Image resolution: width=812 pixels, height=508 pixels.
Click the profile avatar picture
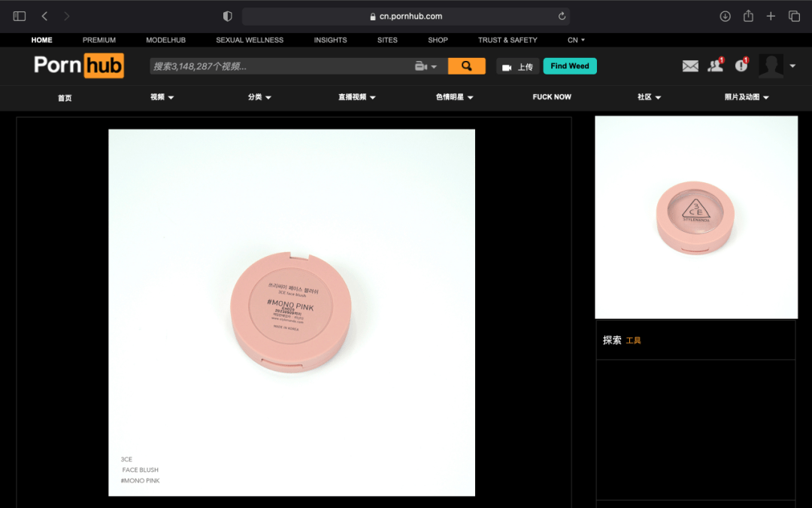coord(771,65)
